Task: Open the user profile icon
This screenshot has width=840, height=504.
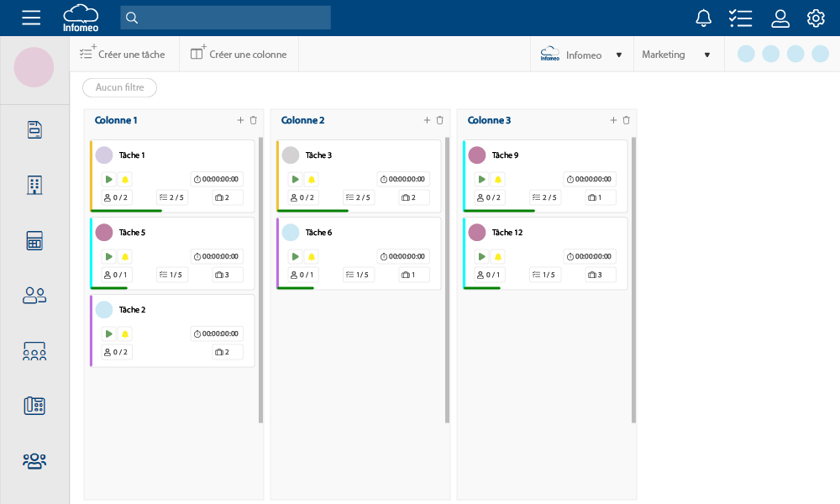Action: pos(780,18)
